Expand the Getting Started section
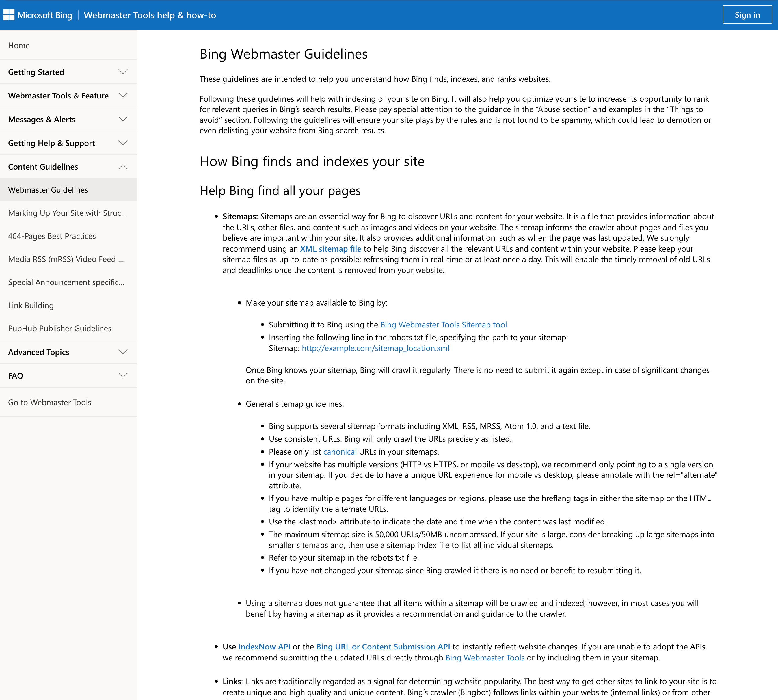Image resolution: width=778 pixels, height=700 pixels. click(x=68, y=72)
